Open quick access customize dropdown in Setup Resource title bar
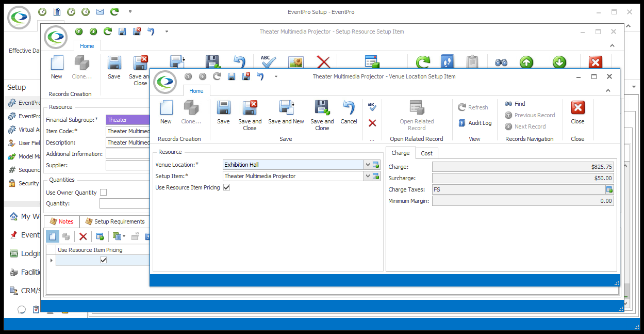Screen dimensions: 644x334 167,31
